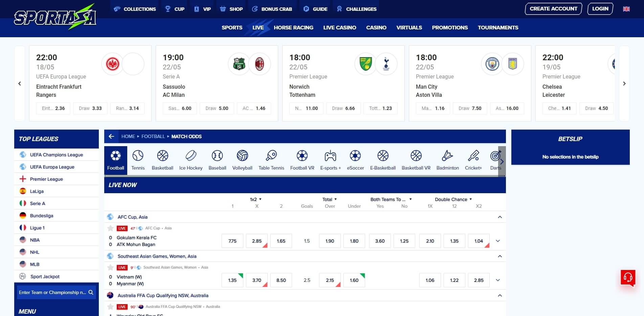Open the CASINO tab
Image resolution: width=644 pixels, height=316 pixels.
point(376,27)
